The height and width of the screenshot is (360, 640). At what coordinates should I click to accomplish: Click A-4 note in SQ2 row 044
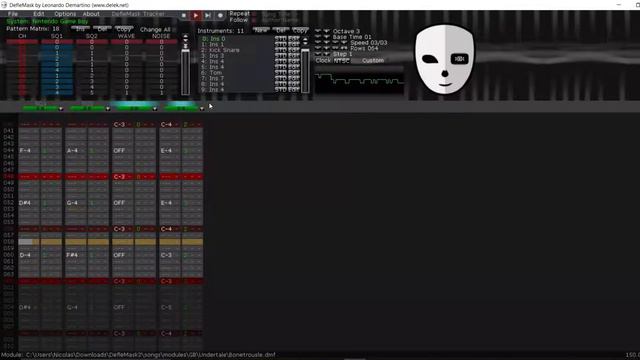72,151
